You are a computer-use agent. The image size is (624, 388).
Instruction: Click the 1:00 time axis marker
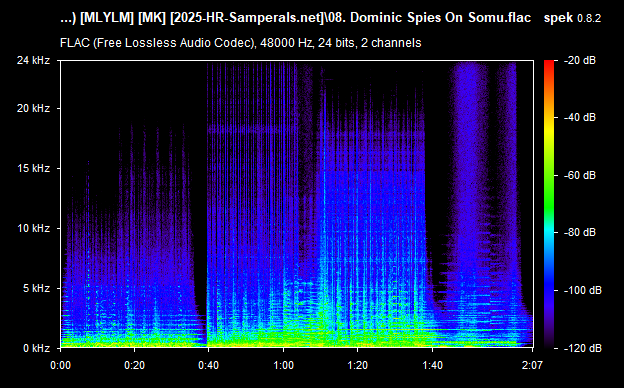(x=283, y=365)
